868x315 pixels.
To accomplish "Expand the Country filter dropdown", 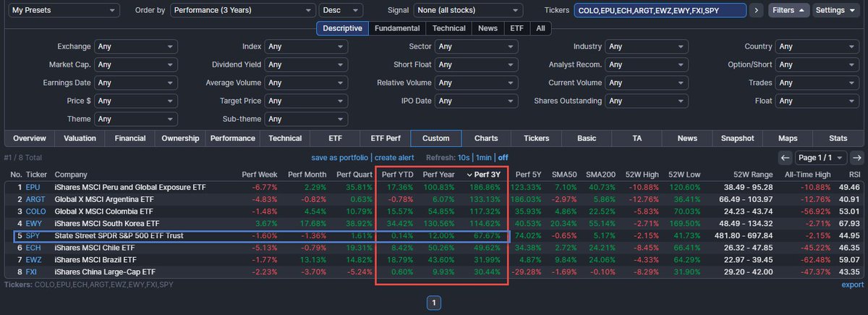I will pyautogui.click(x=817, y=46).
